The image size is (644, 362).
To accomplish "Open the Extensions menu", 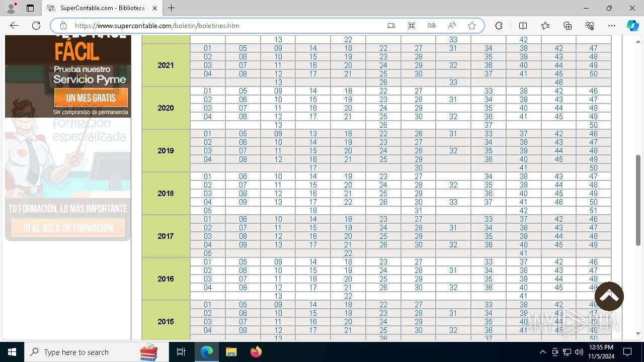I will (499, 26).
